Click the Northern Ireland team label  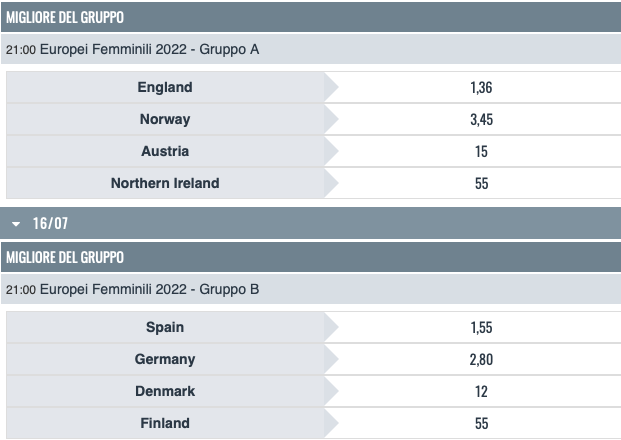165,183
